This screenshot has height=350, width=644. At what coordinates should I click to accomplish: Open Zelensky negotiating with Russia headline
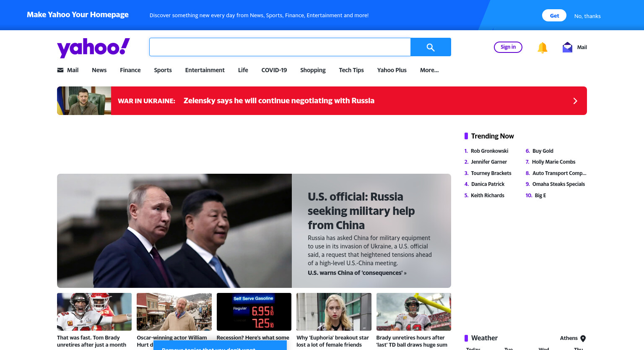[x=279, y=101]
